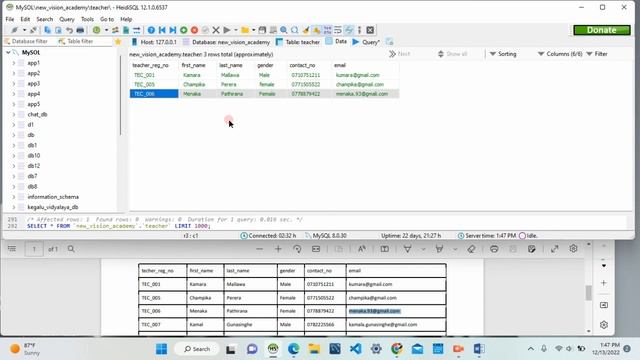Click the print icon in HeidiSQL toolbar

point(80,30)
